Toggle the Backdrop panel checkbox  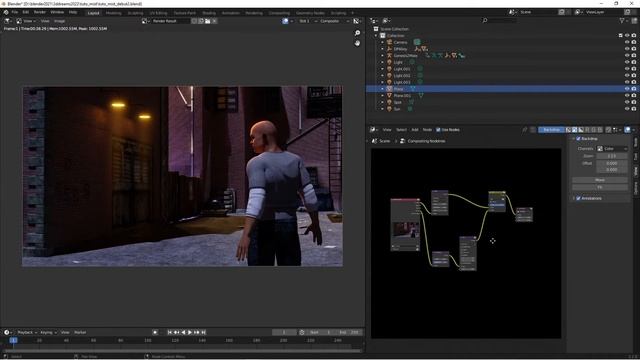(578, 139)
